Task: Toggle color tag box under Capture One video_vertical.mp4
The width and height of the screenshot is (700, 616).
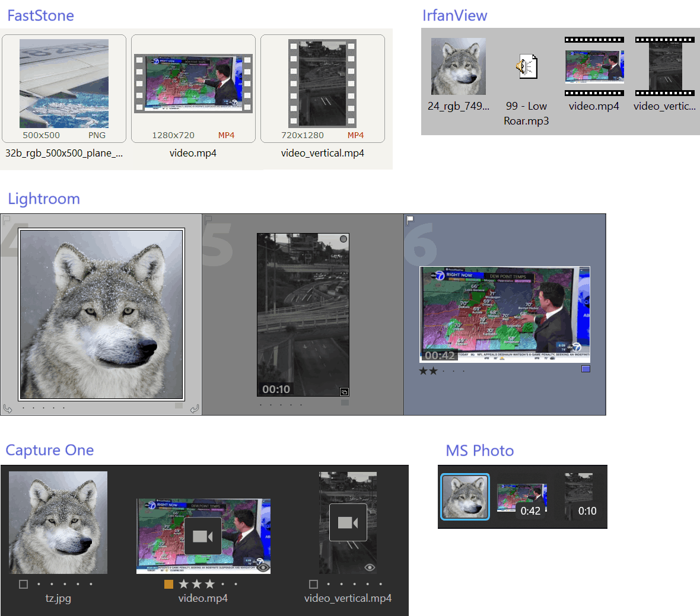Action: click(314, 584)
